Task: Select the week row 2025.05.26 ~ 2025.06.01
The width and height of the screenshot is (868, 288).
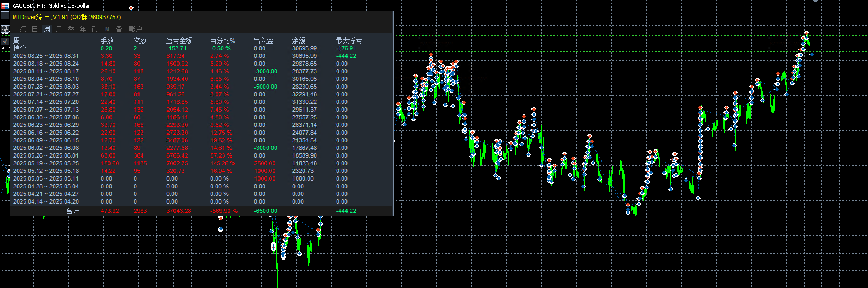Action: (x=46, y=155)
